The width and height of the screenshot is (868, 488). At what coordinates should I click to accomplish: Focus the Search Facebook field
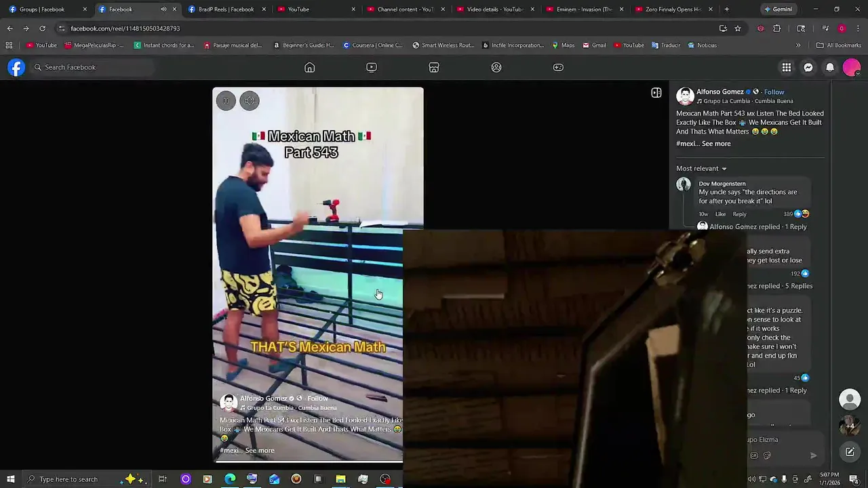[92, 67]
